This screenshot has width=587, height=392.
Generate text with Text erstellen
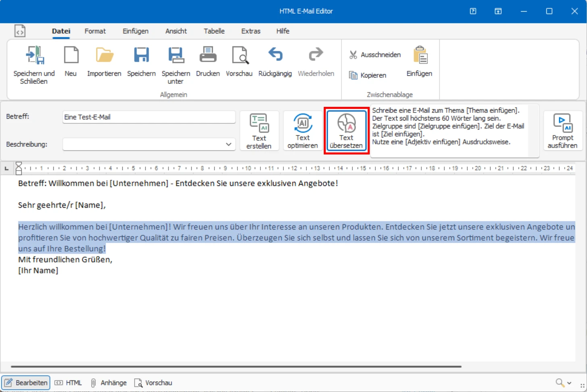pyautogui.click(x=259, y=131)
